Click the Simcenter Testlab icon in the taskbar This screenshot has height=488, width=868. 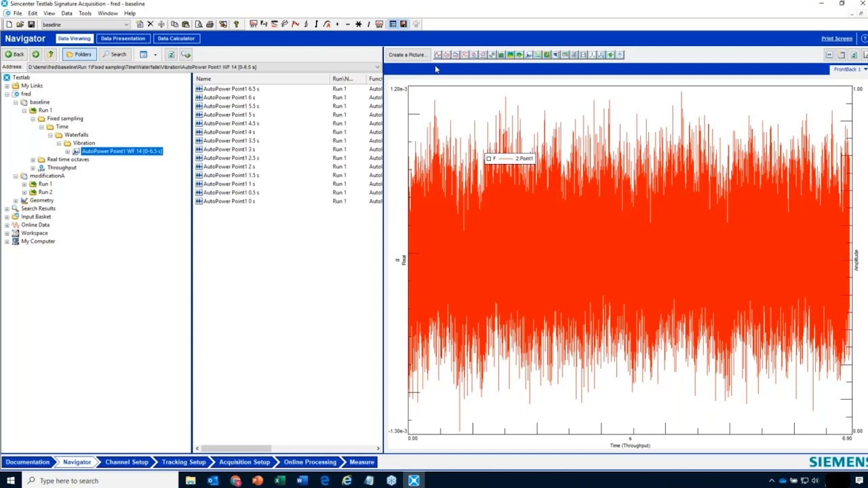pyautogui.click(x=414, y=481)
